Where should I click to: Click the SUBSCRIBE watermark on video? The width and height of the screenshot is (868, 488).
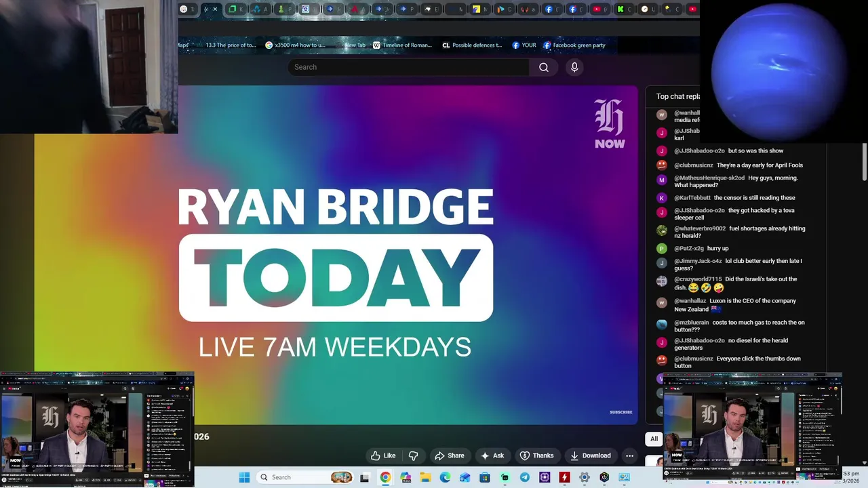[x=620, y=412]
